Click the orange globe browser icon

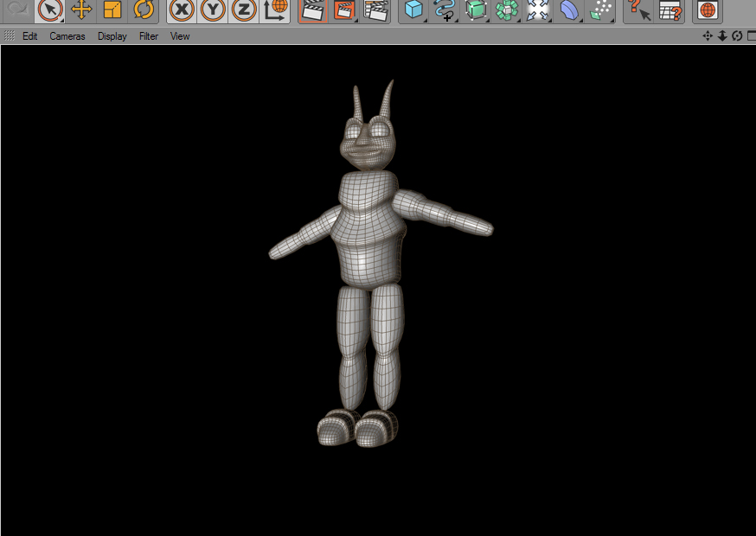(x=708, y=10)
